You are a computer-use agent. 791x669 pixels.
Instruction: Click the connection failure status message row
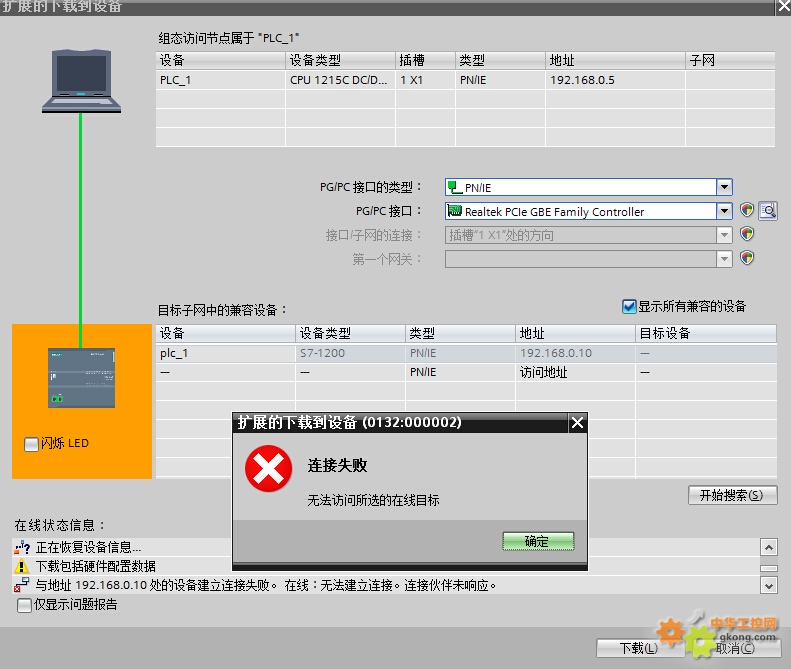coord(386,585)
